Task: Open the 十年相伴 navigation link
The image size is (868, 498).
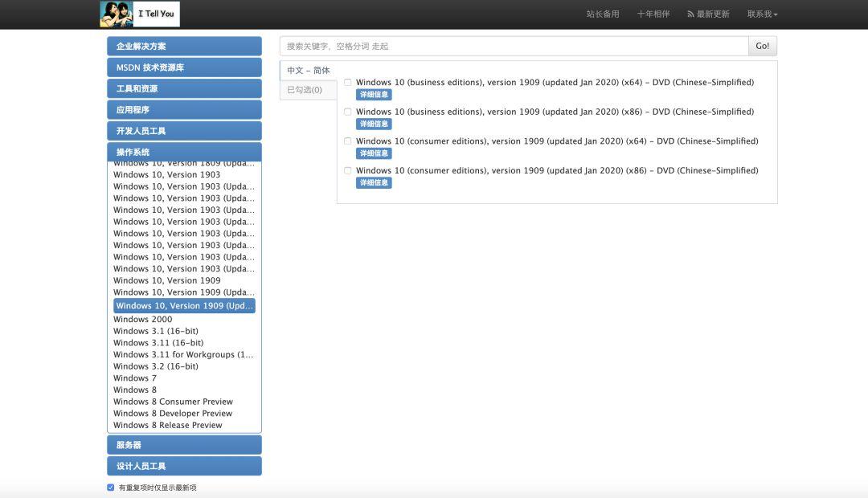Action: coord(653,14)
